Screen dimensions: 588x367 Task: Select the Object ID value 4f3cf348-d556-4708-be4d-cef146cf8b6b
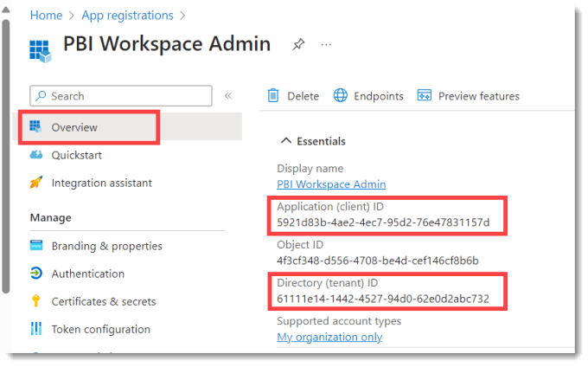(378, 261)
